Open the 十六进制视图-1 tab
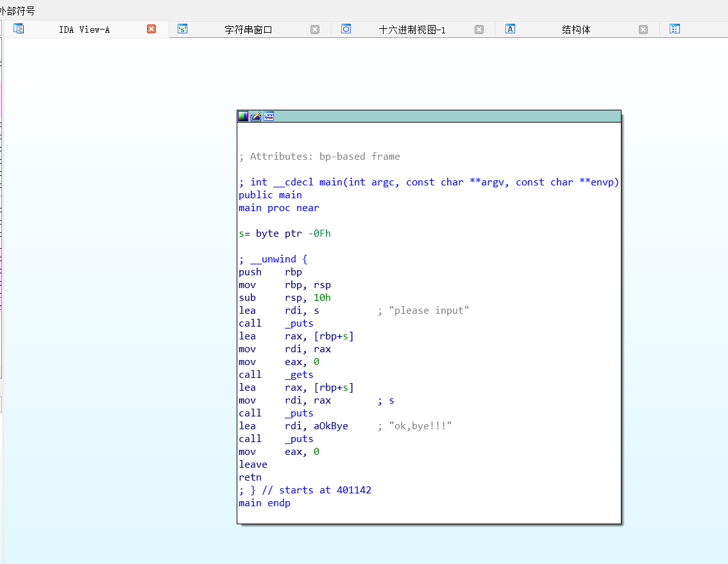The width and height of the screenshot is (728, 564). click(412, 30)
